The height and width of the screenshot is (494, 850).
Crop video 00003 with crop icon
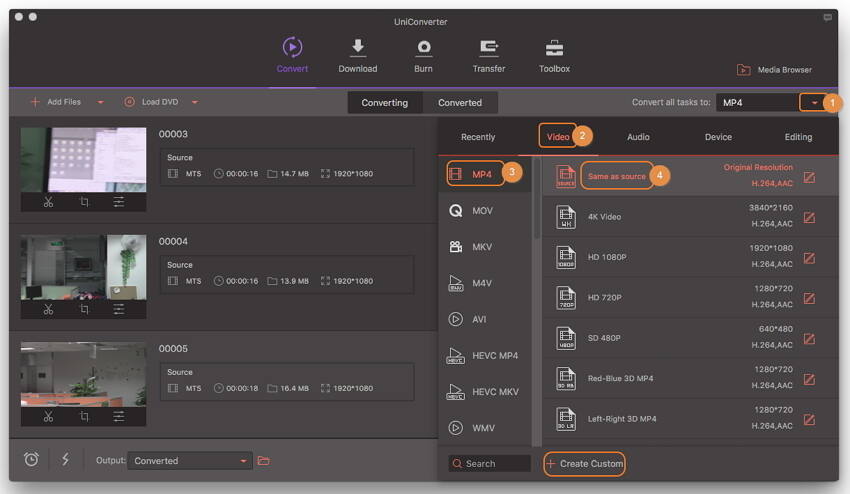coord(84,202)
